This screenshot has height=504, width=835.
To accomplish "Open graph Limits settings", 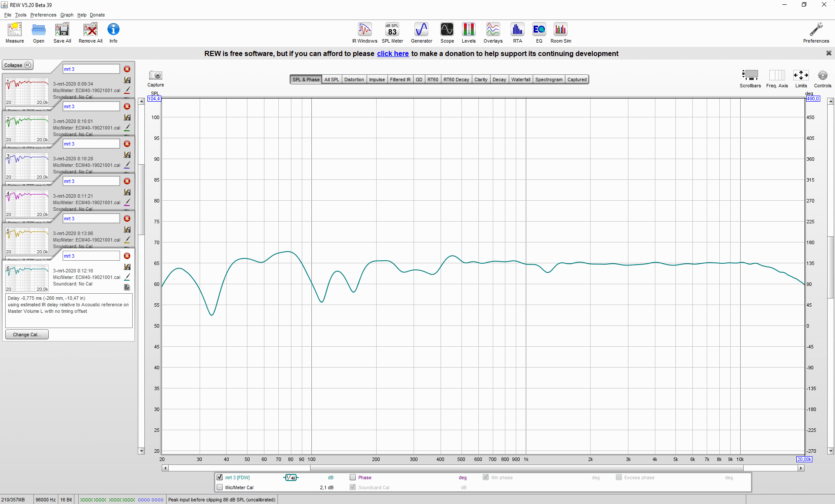I will tap(801, 78).
